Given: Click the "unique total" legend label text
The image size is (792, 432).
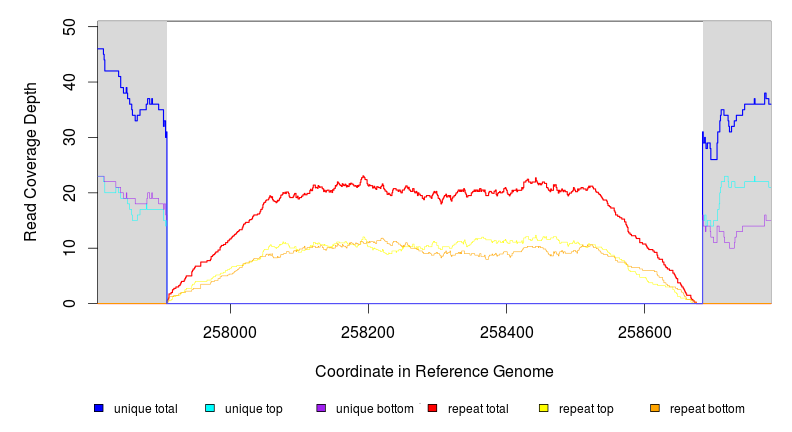Looking at the screenshot, I should [x=145, y=409].
